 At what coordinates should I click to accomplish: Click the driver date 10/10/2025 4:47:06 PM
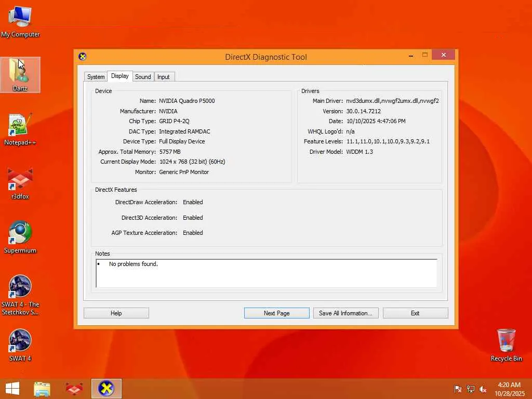(376, 121)
